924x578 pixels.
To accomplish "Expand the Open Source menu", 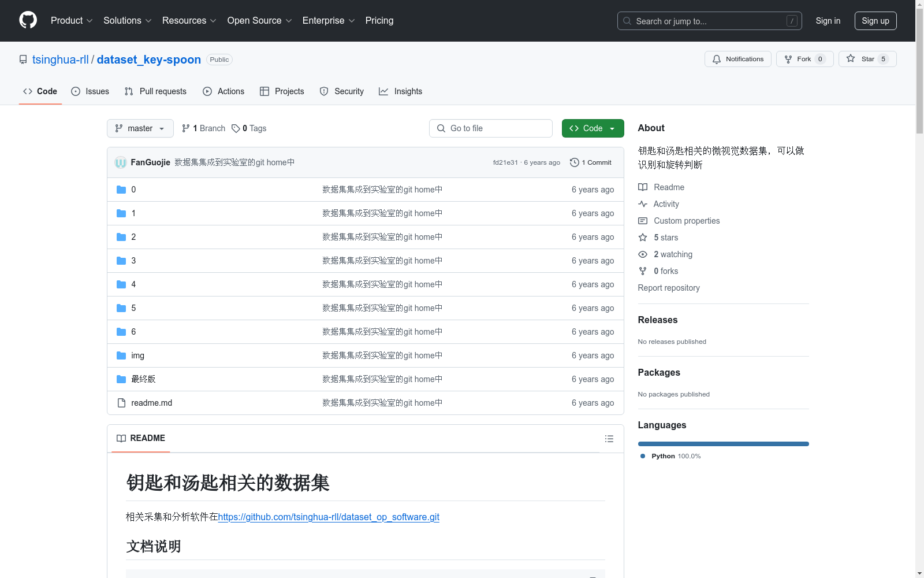I will [x=260, y=21].
